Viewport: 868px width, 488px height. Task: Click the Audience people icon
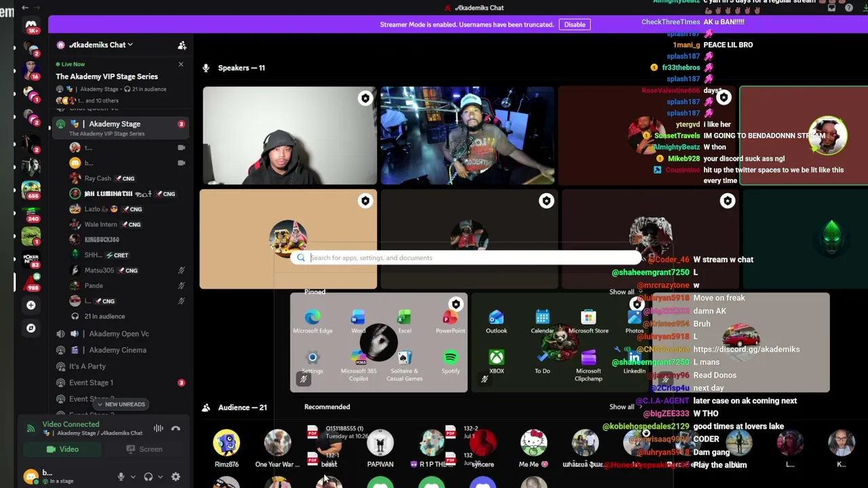click(x=205, y=407)
